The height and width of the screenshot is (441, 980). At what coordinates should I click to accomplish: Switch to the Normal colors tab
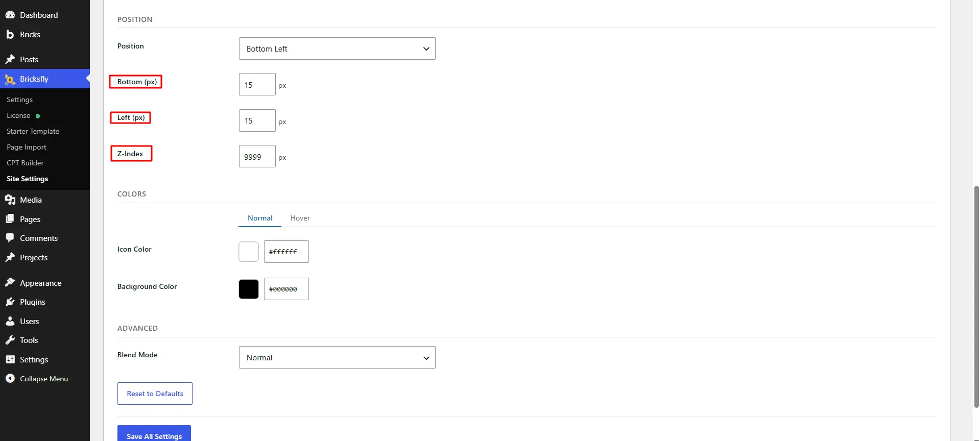pos(260,218)
